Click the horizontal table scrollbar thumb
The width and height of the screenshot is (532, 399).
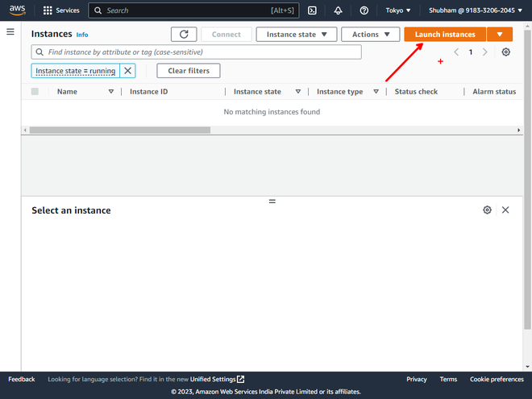tap(120, 130)
